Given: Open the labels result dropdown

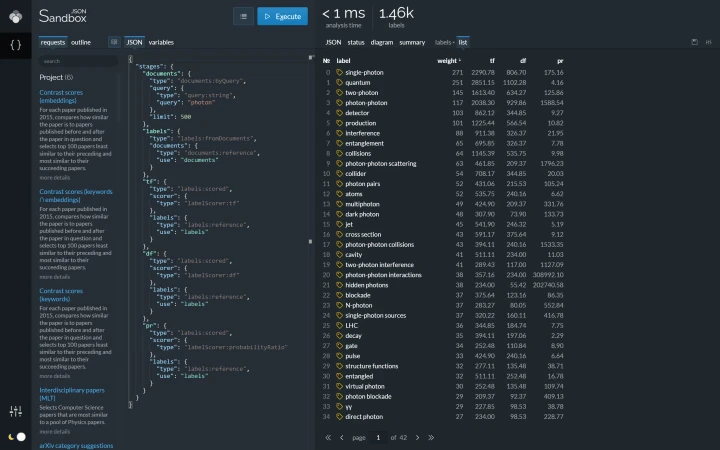Looking at the screenshot, I should (x=444, y=42).
